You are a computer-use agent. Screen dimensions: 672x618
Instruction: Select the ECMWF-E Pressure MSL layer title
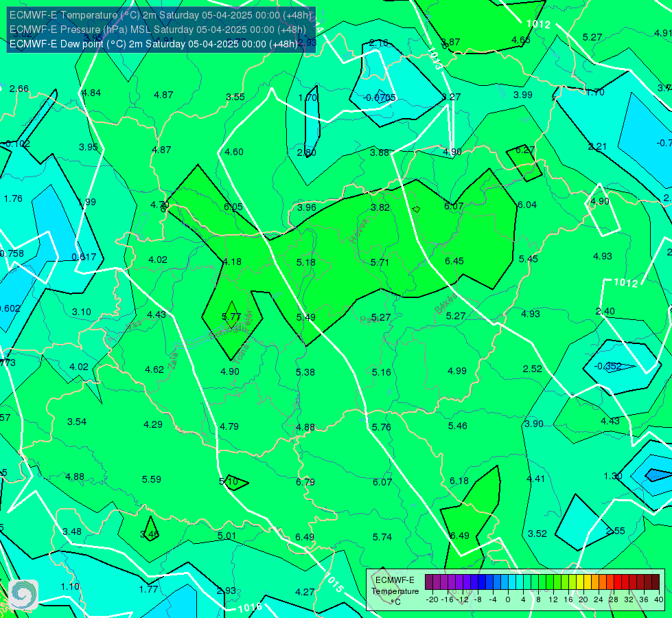coord(158,30)
